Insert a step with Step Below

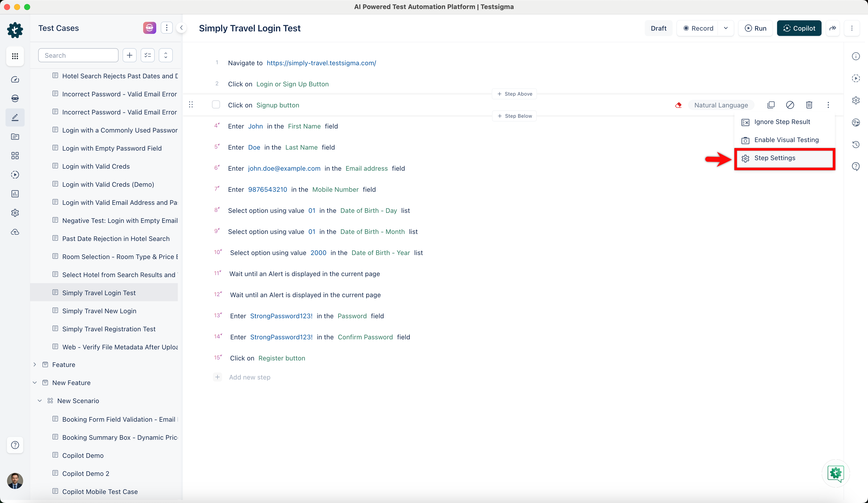[x=514, y=116]
